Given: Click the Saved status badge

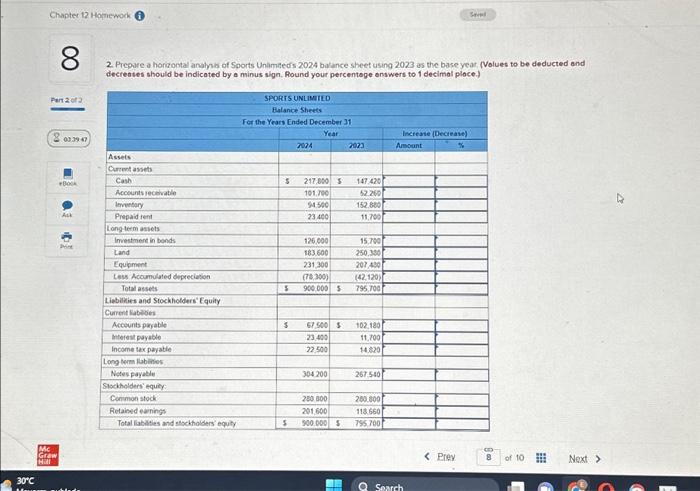Looking at the screenshot, I should (x=478, y=14).
